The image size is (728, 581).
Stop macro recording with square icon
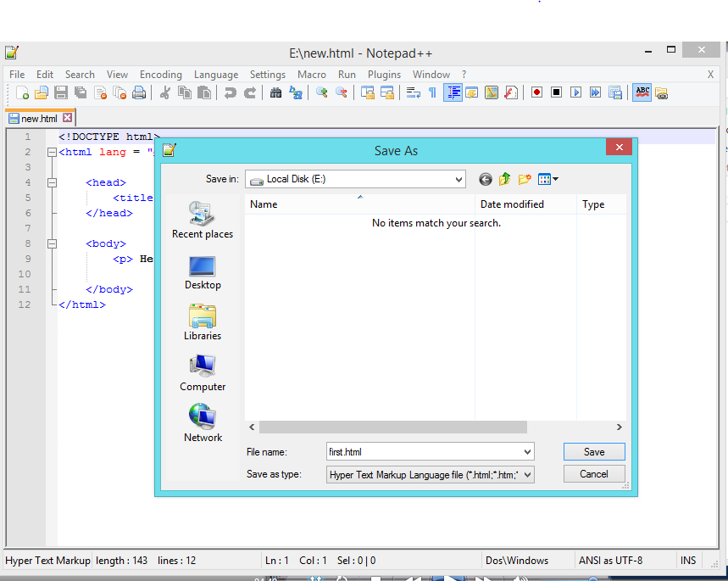pos(556,92)
